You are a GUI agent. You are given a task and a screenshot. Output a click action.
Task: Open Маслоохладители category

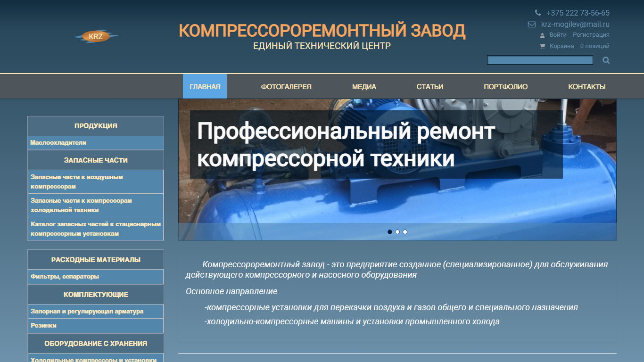point(96,142)
